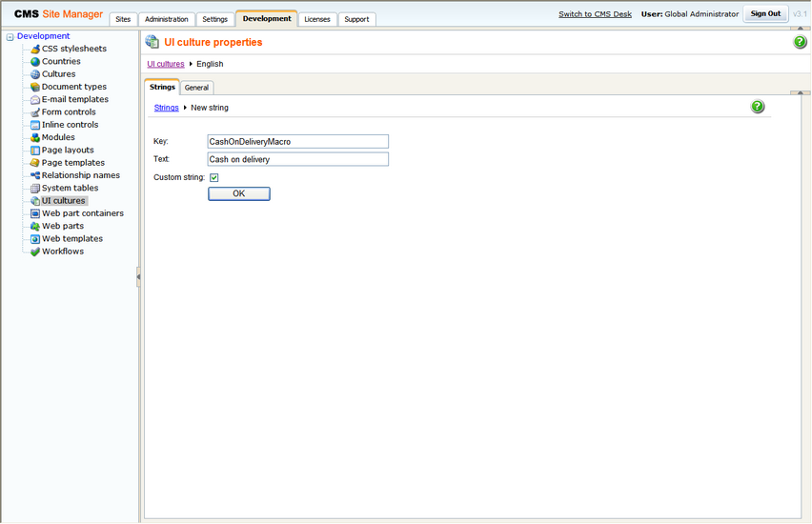The width and height of the screenshot is (812, 524).
Task: Open the Sites tab
Action: pos(123,19)
